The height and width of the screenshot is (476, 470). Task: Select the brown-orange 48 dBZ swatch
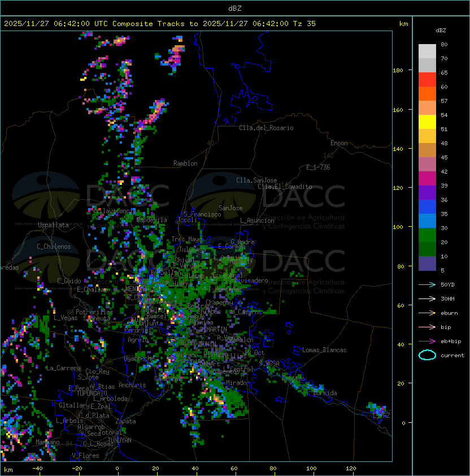tap(427, 150)
